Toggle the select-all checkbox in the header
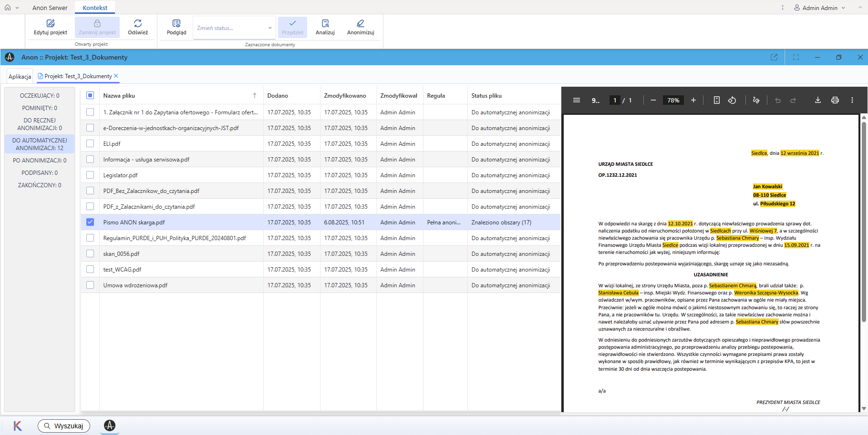868x435 pixels. point(90,95)
